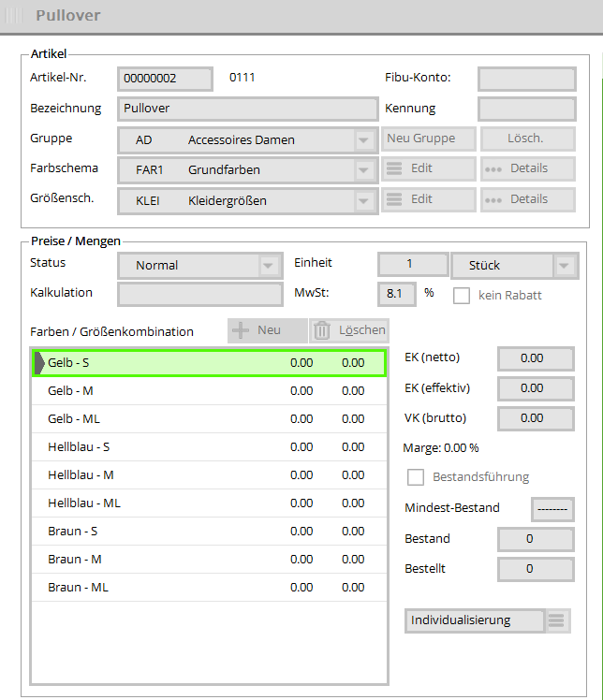The image size is (603, 700).
Task: Delete combination with Löschen trash button
Action: [x=348, y=330]
